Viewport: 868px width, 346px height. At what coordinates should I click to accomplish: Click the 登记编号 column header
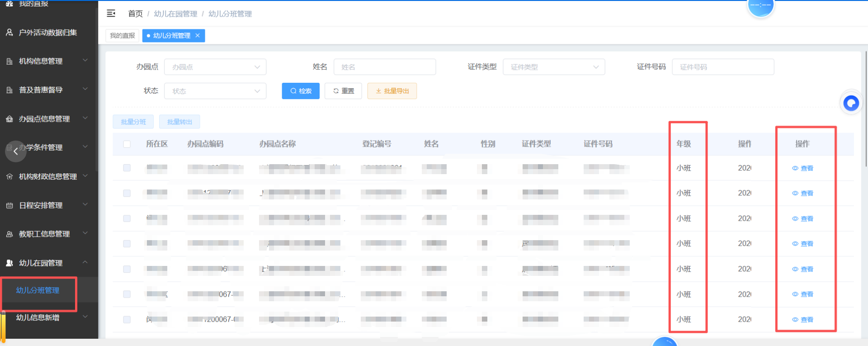(x=377, y=144)
